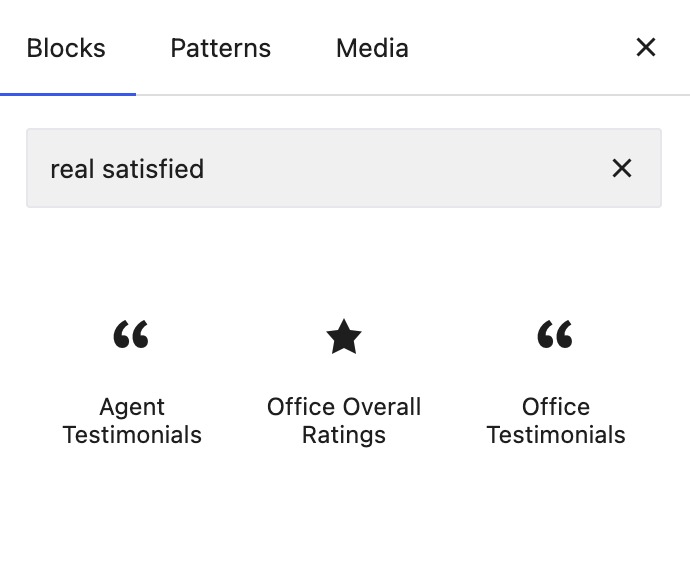The height and width of the screenshot is (588, 690).
Task: Click the Office Overall Ratings star icon
Action: pos(344,336)
